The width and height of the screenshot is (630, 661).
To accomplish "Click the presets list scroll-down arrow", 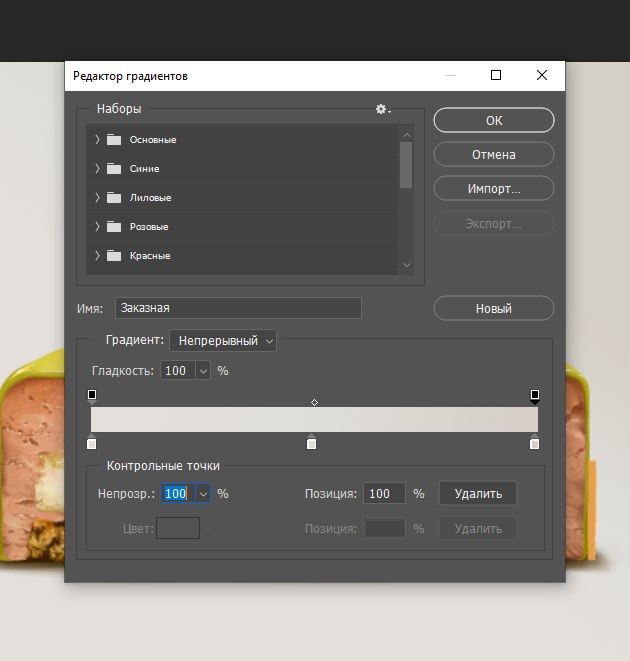I will [407, 265].
